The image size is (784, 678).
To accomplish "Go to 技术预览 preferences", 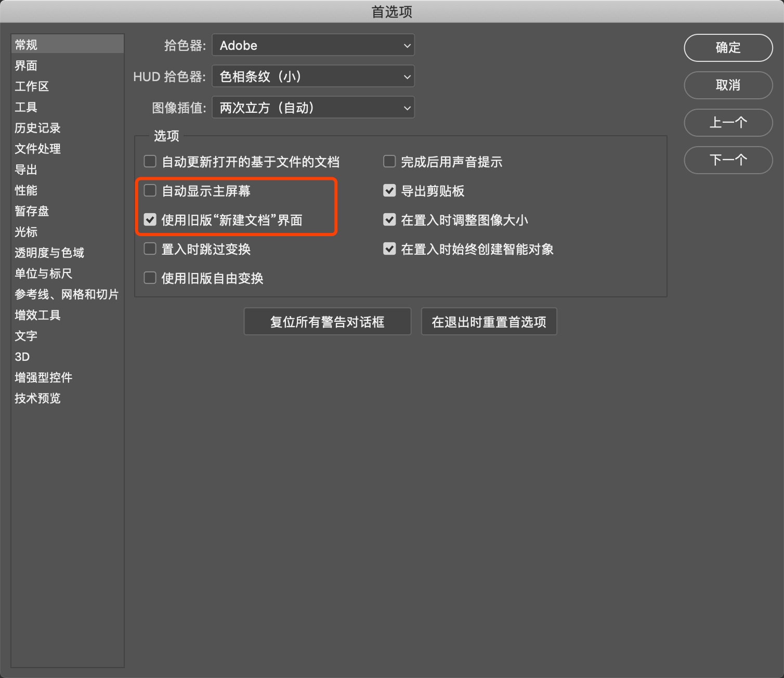I will point(68,398).
